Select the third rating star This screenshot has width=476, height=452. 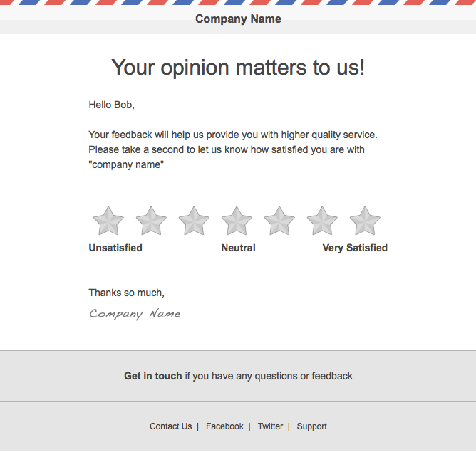(194, 221)
